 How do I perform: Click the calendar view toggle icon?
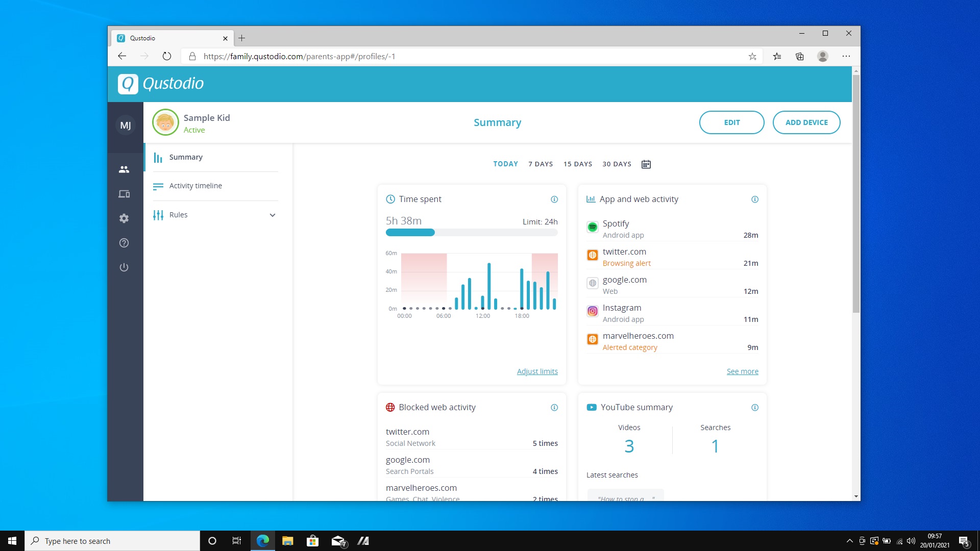(x=646, y=164)
